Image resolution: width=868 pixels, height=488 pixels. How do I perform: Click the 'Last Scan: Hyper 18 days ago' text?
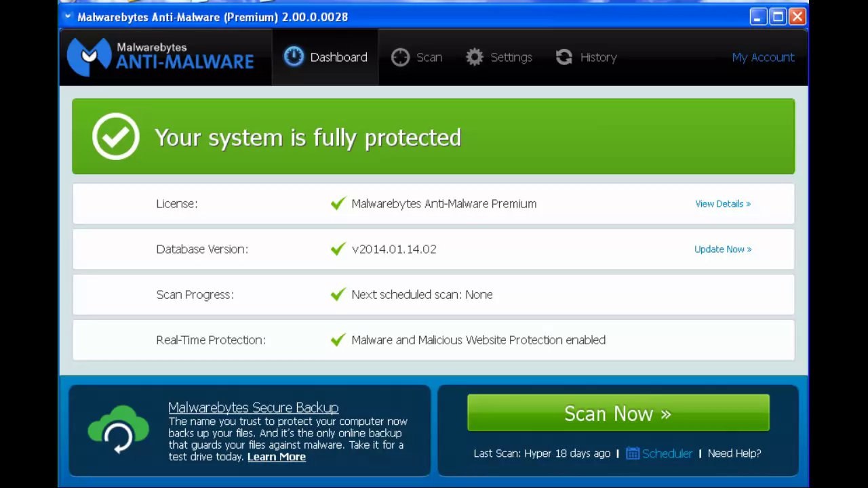(542, 453)
